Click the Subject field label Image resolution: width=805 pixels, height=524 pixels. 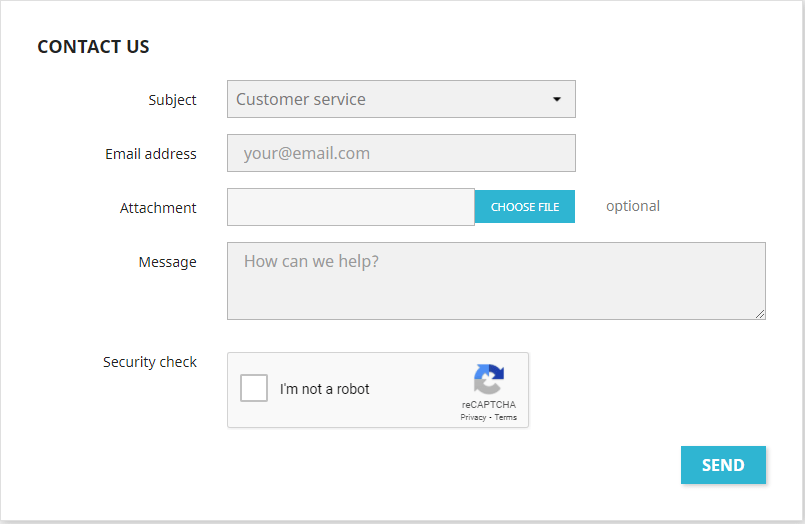tap(173, 100)
